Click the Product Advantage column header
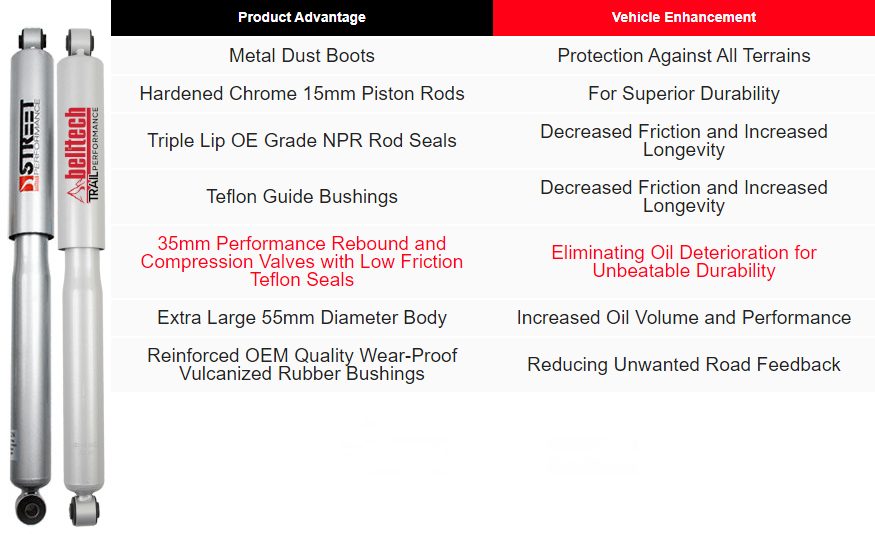This screenshot has width=875, height=534. pos(301,17)
